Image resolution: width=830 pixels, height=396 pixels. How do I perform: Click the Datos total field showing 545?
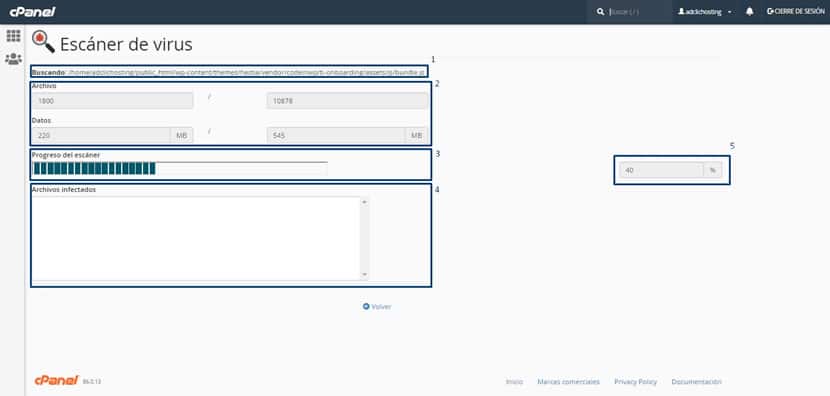pos(336,136)
